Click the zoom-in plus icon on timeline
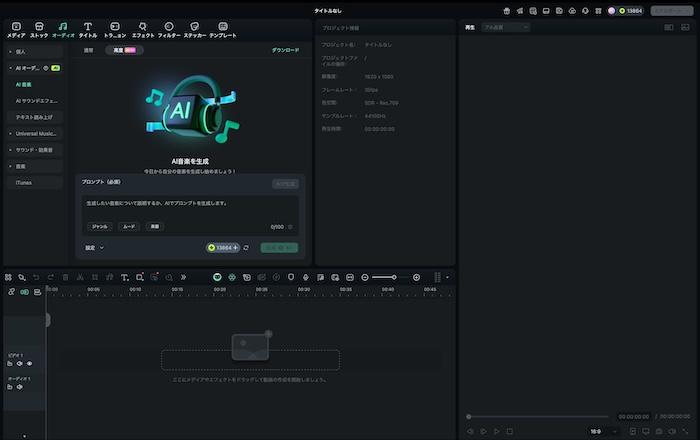Viewport: 700px width, 440px height. point(417,277)
